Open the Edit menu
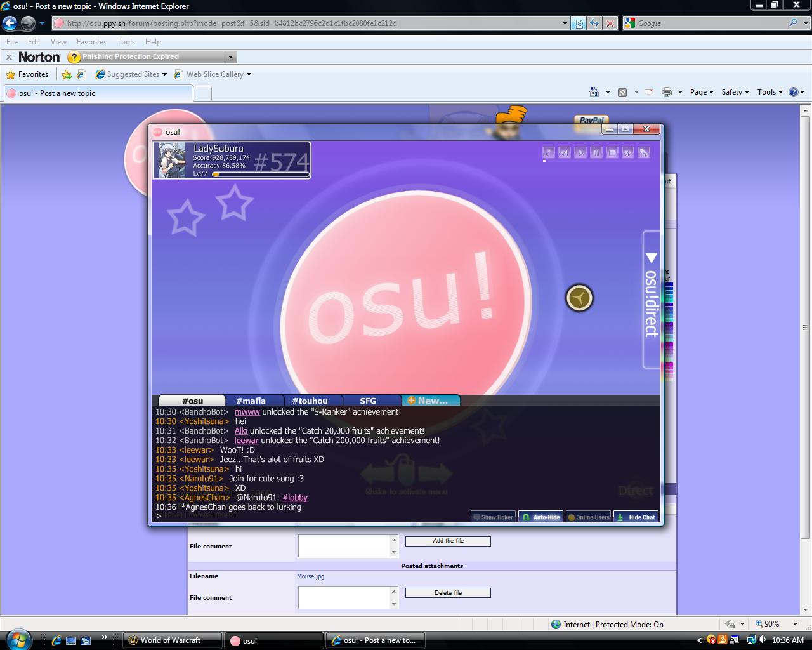 click(34, 42)
